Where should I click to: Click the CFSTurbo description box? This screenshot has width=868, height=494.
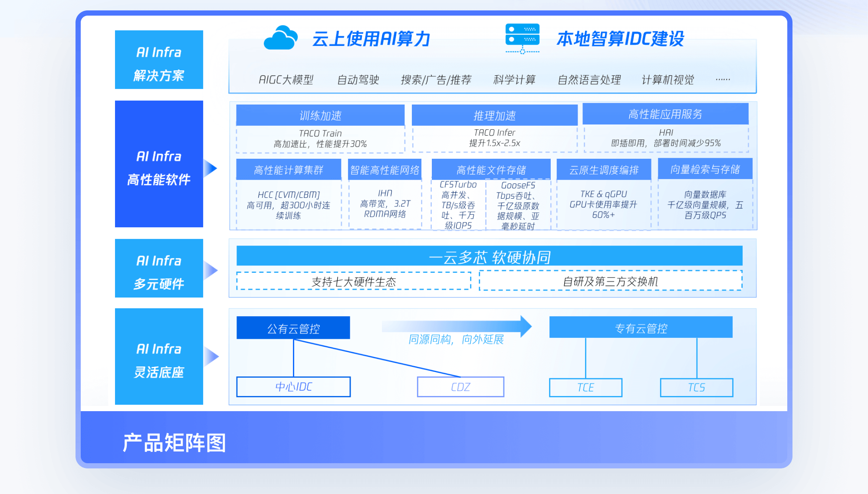tap(458, 205)
